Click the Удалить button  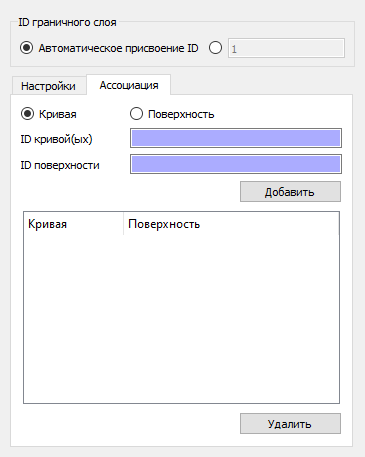tap(290, 424)
